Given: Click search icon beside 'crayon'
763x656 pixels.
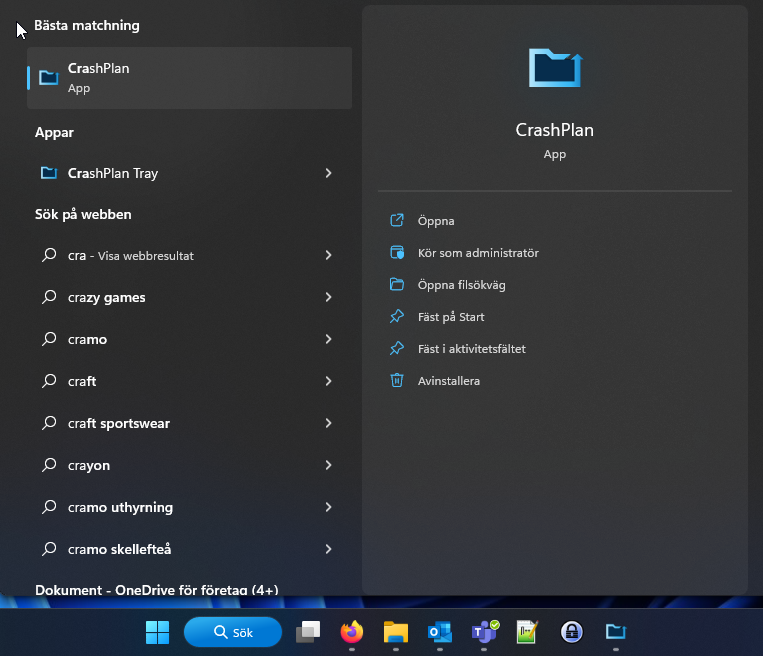Looking at the screenshot, I should click(49, 465).
